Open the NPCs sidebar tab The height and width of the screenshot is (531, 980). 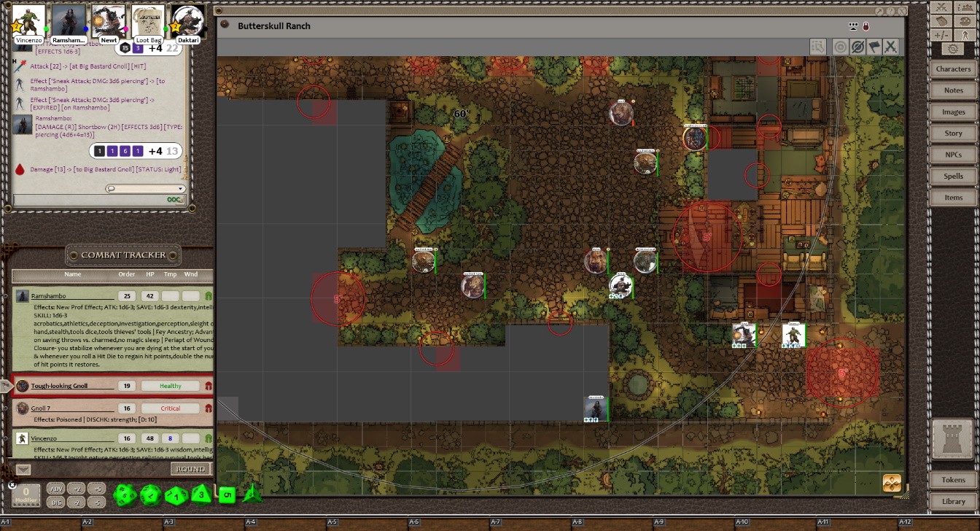point(953,155)
